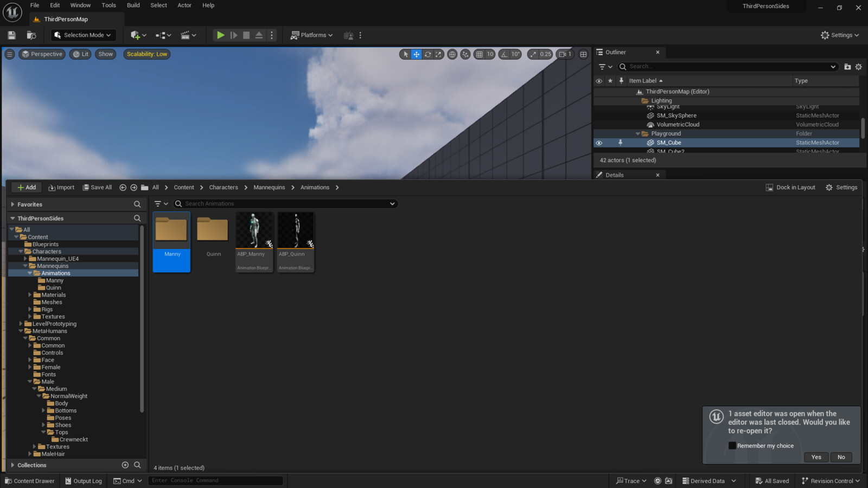Adjust camera speed setting
The height and width of the screenshot is (488, 868).
point(565,54)
